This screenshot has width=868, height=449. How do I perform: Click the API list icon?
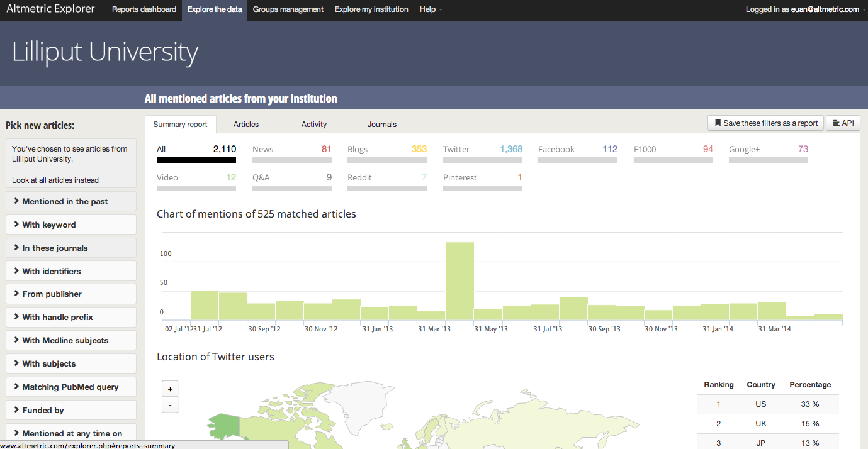836,123
